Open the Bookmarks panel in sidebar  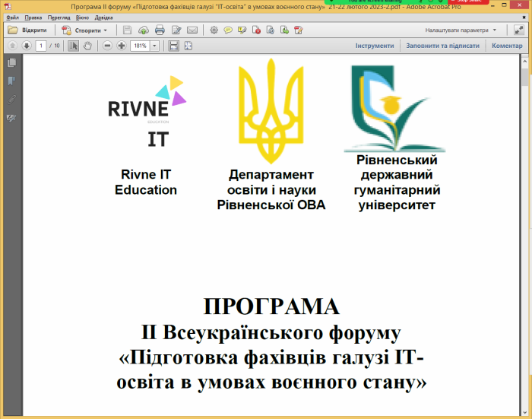click(11, 81)
